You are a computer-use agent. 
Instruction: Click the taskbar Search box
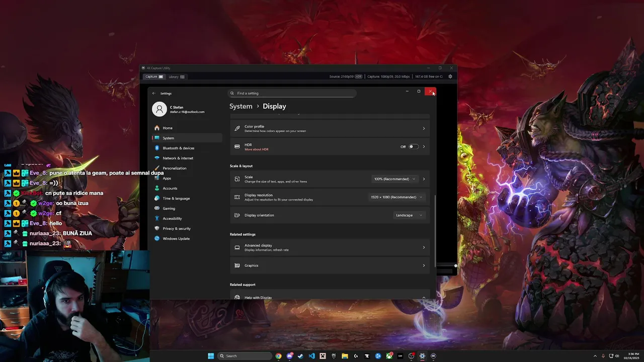[245, 356]
